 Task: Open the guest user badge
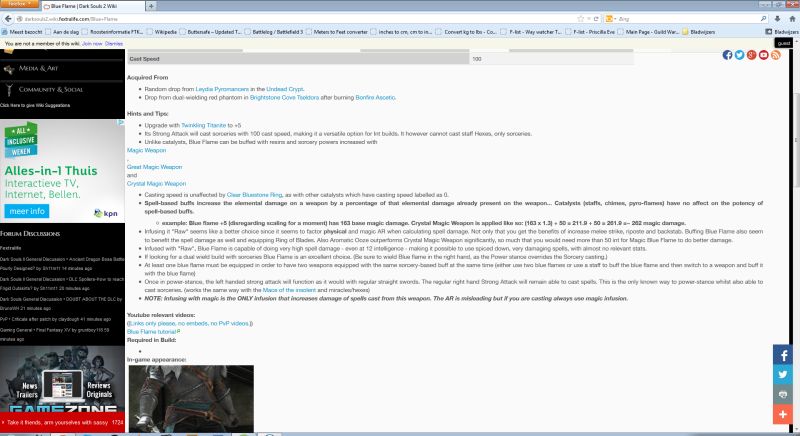coord(784,43)
